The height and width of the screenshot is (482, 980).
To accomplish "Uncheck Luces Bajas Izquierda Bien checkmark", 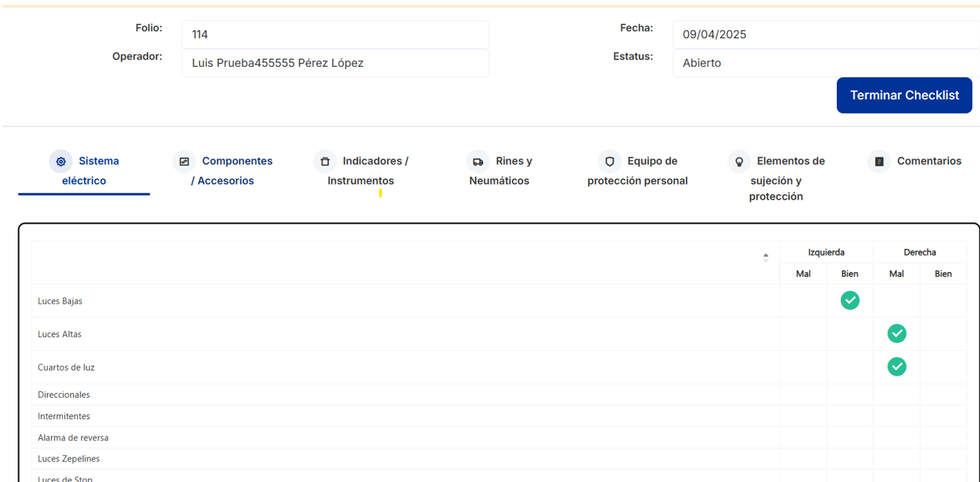I will pos(850,301).
